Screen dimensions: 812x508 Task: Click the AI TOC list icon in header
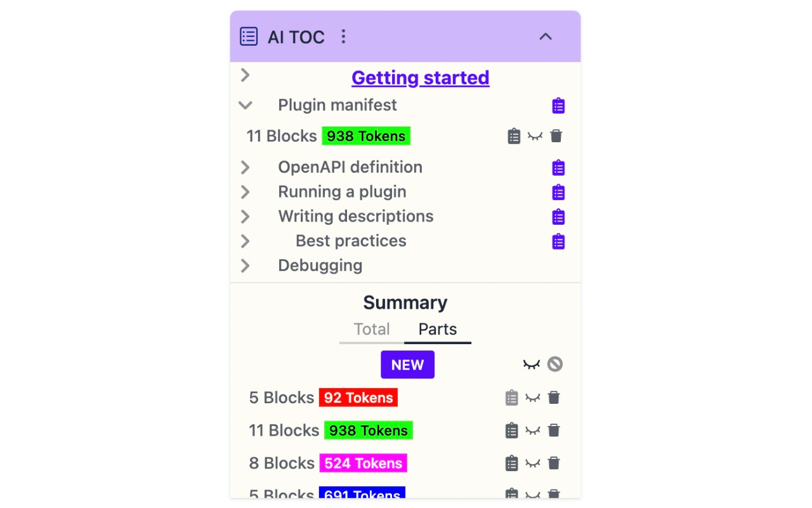click(249, 36)
